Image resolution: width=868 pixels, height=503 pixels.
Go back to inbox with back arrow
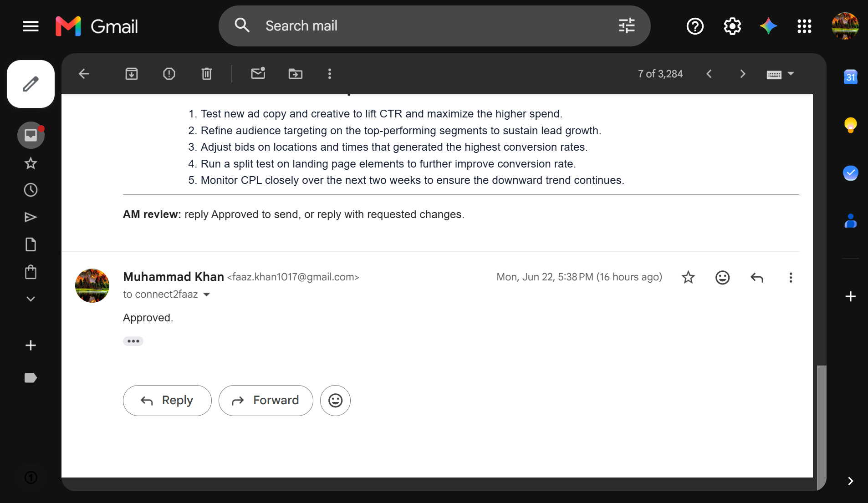pos(84,74)
